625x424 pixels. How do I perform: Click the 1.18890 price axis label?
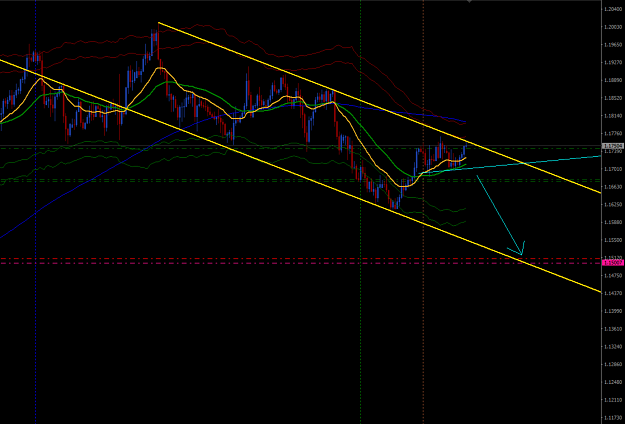(613, 80)
